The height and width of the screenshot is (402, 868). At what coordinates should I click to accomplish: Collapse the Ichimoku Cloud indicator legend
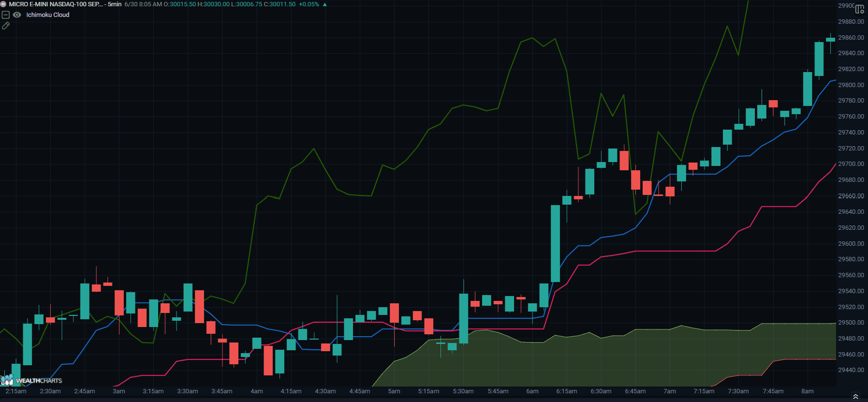point(6,15)
